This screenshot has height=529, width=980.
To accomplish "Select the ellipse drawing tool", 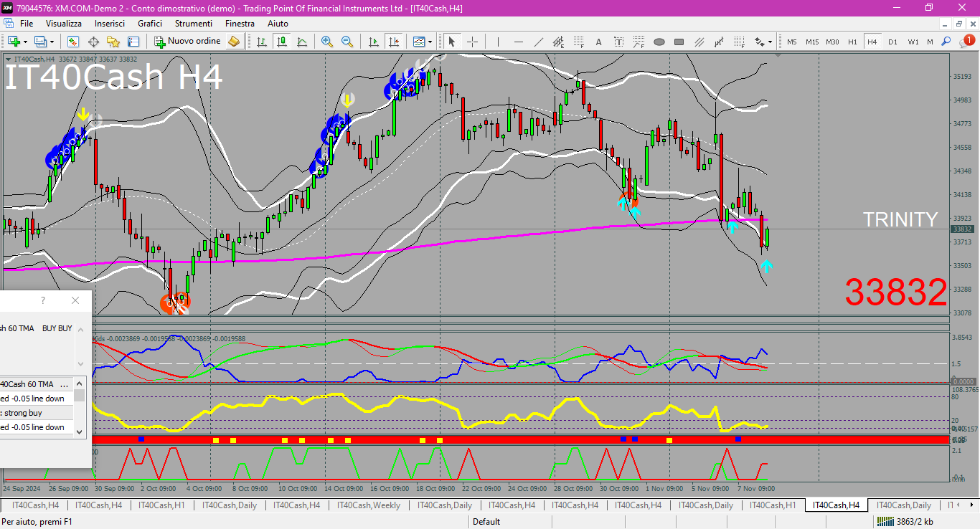I will tap(659, 42).
